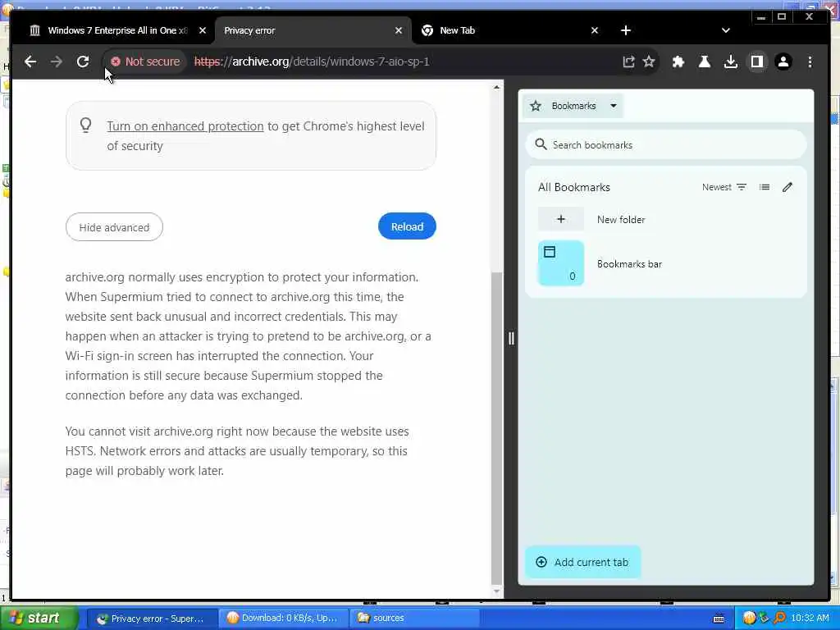Viewport: 840px width, 630px height.
Task: Click the on-screen keyboard tray icon
Action: pos(719,619)
